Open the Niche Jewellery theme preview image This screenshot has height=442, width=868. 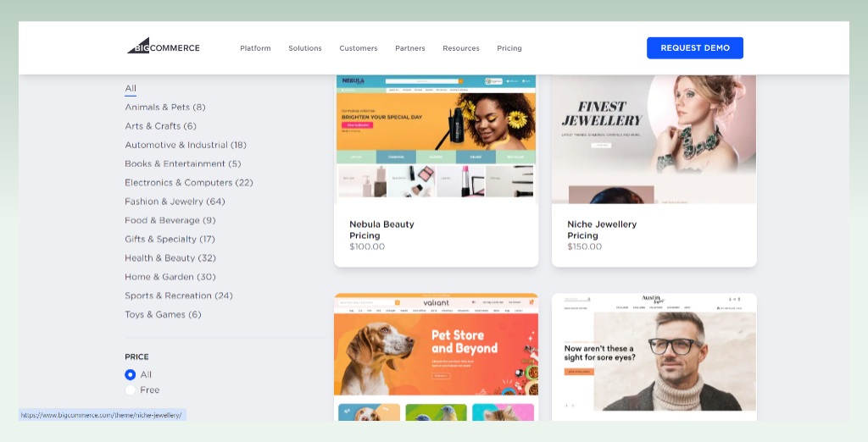pos(654,139)
